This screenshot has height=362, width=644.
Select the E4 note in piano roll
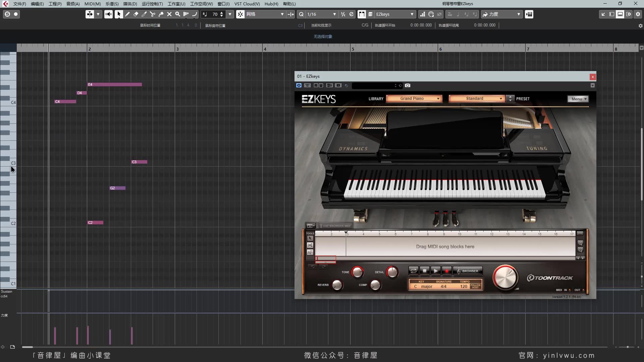pos(114,84)
